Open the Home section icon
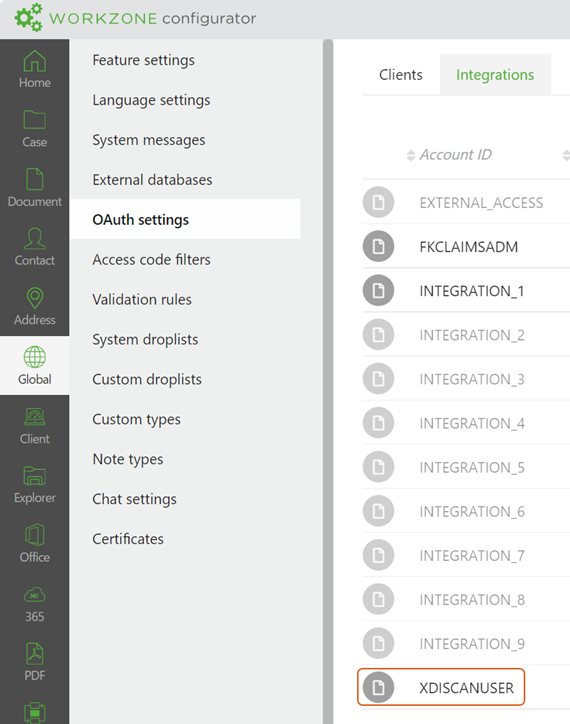The height and width of the screenshot is (724, 570). pyautogui.click(x=35, y=61)
